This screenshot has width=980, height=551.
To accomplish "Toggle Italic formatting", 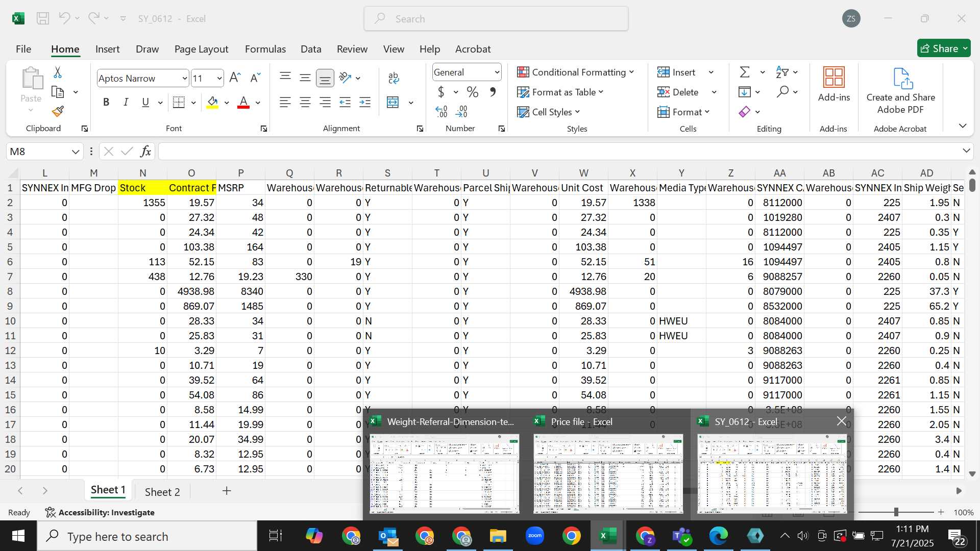I will click(x=126, y=103).
